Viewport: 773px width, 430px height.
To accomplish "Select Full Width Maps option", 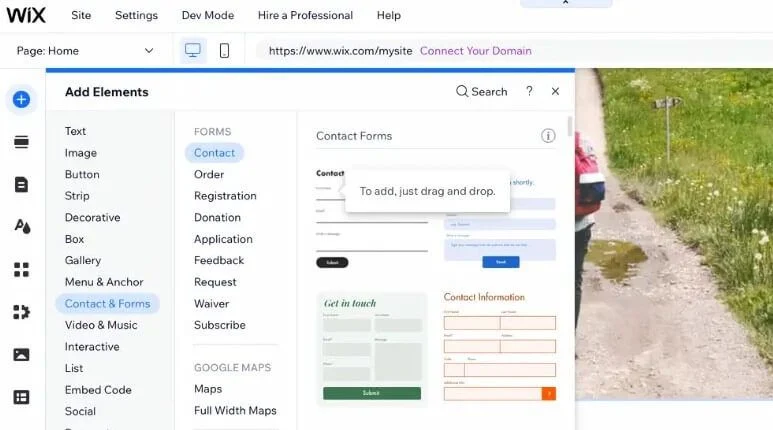I will pos(235,410).
